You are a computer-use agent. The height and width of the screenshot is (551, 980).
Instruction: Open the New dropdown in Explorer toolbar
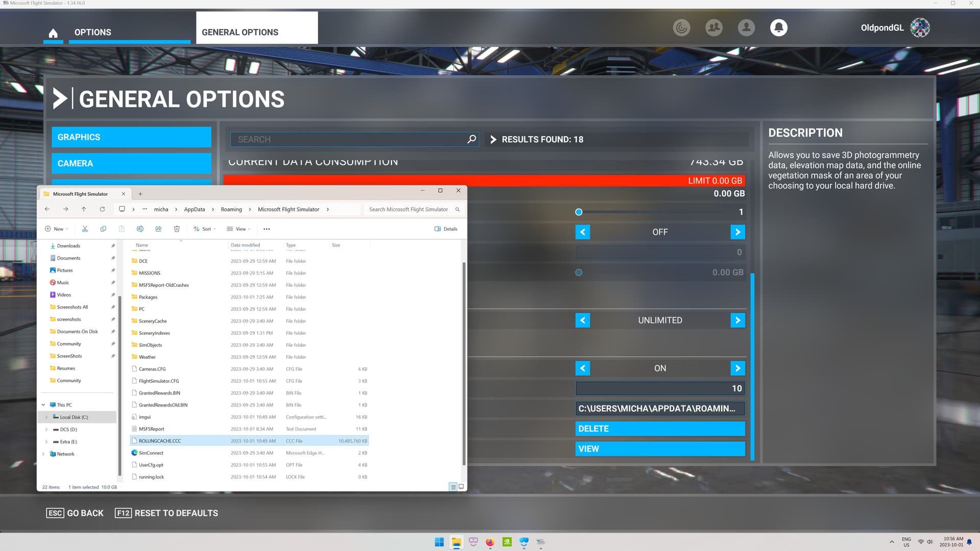point(56,229)
